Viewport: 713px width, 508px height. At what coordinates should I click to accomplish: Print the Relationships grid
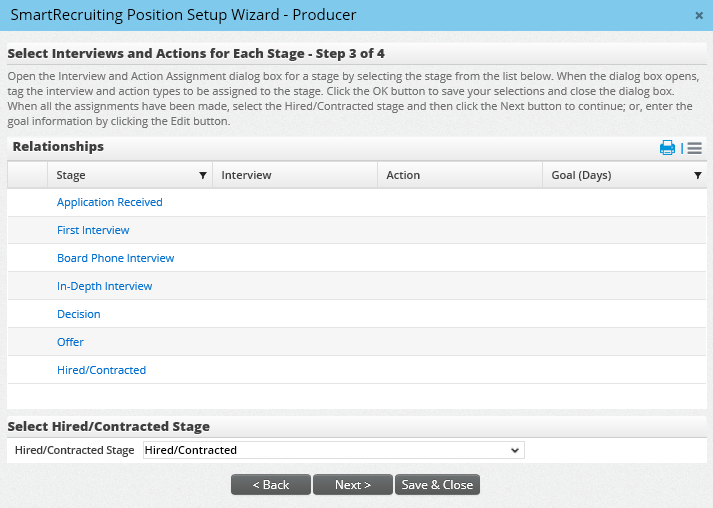click(x=667, y=148)
